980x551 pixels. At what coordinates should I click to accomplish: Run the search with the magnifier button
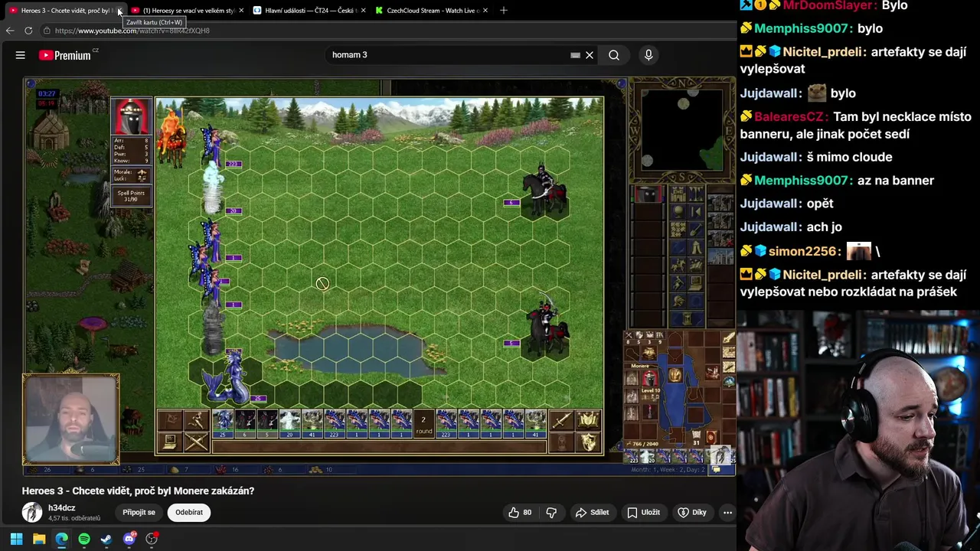614,55
